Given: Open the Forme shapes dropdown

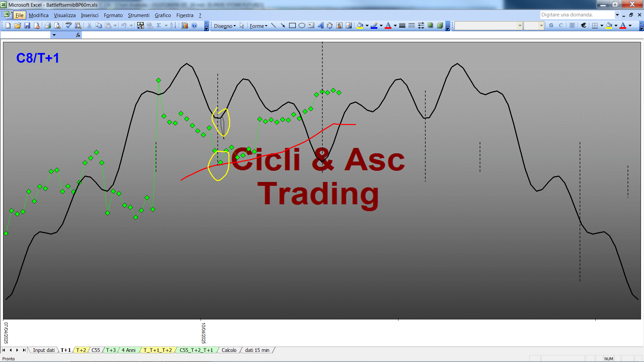Looking at the screenshot, I should coord(258,26).
